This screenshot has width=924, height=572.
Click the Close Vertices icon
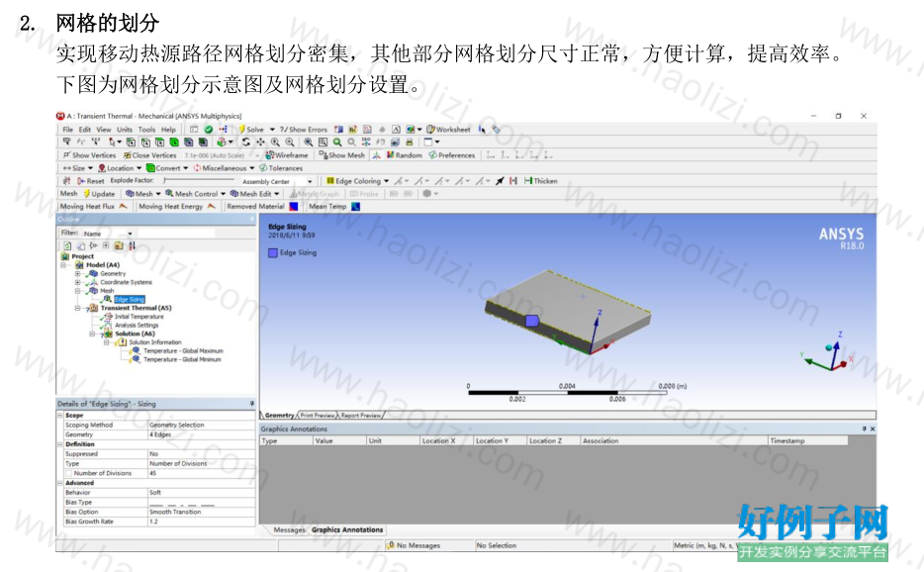[128, 155]
